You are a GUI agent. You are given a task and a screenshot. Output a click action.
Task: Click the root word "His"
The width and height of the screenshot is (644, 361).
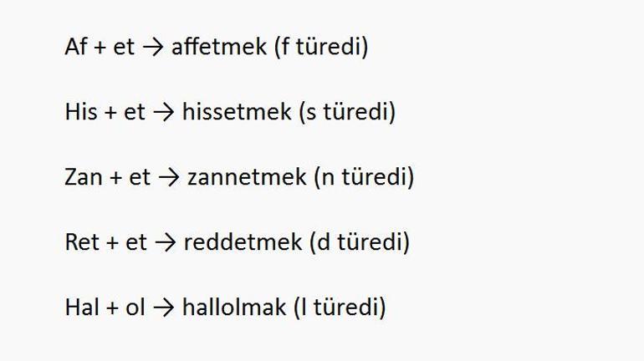(80, 112)
